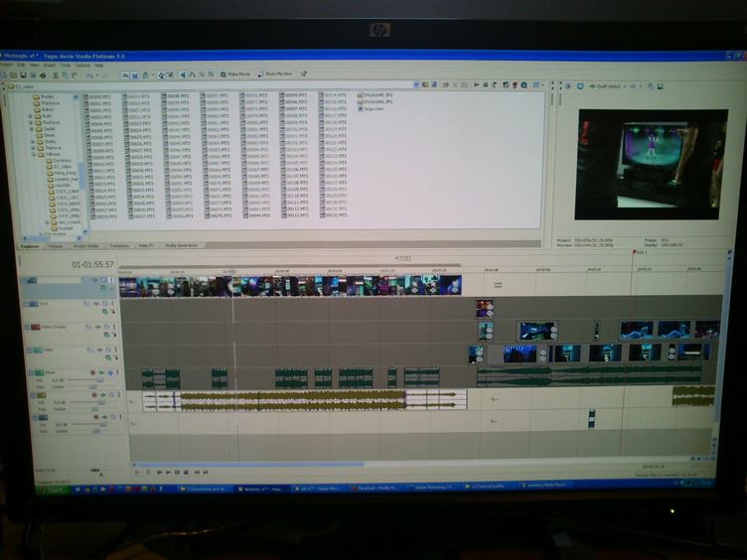Mute the Music audio track

pos(109,372)
